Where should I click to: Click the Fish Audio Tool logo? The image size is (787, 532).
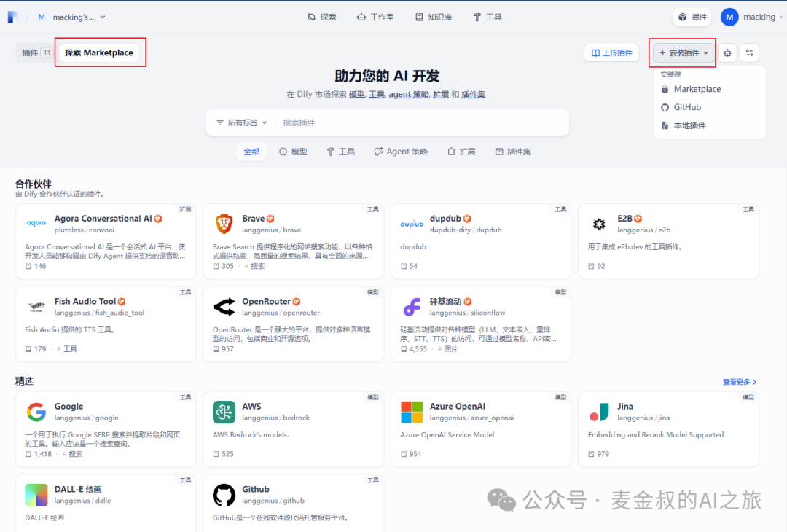click(x=36, y=306)
